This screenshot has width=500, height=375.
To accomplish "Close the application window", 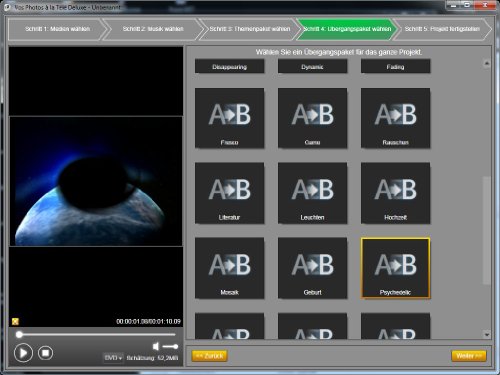I will [x=485, y=5].
